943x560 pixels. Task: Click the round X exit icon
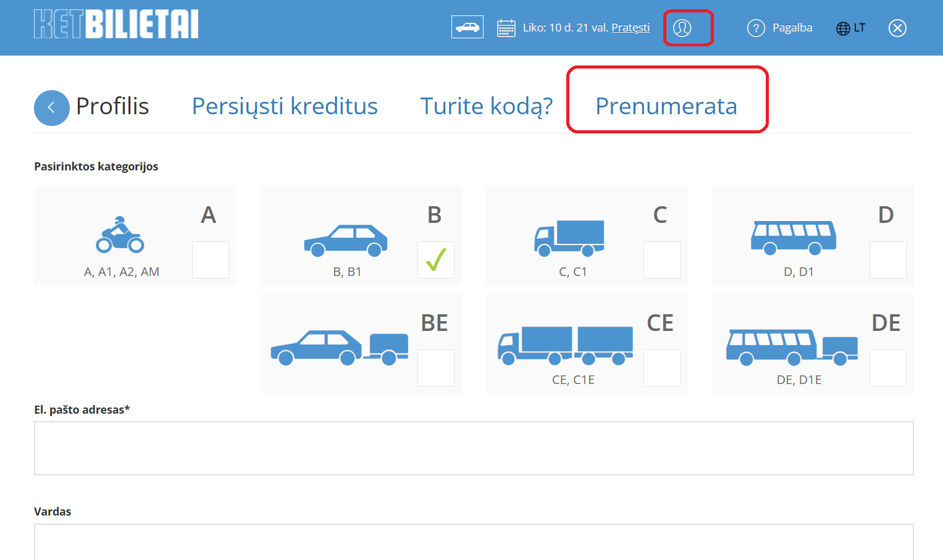click(897, 28)
